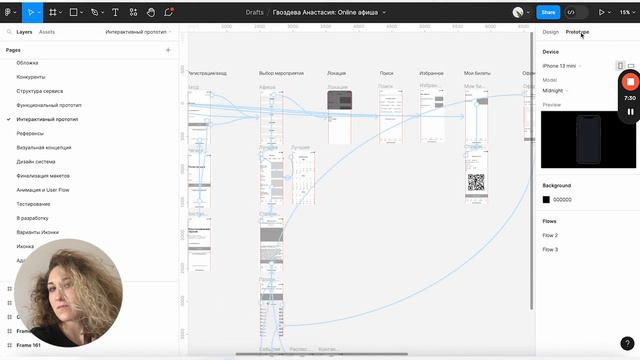Switch to the Design tab

550,32
